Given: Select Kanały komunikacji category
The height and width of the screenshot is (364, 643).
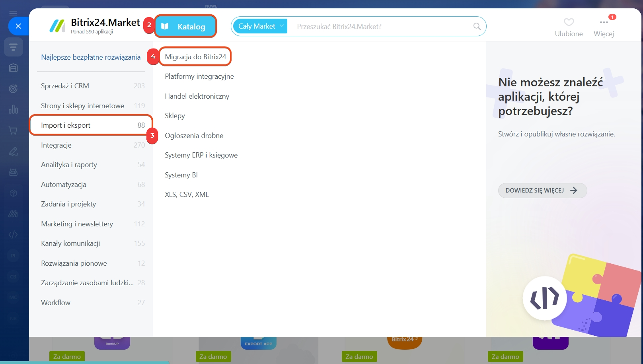Looking at the screenshot, I should click(x=93, y=243).
